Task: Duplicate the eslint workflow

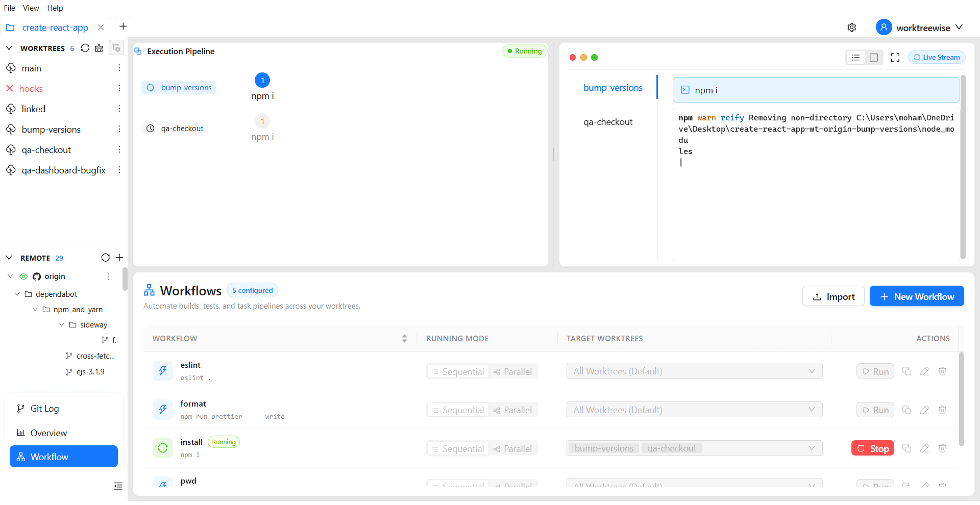Action: pyautogui.click(x=906, y=371)
